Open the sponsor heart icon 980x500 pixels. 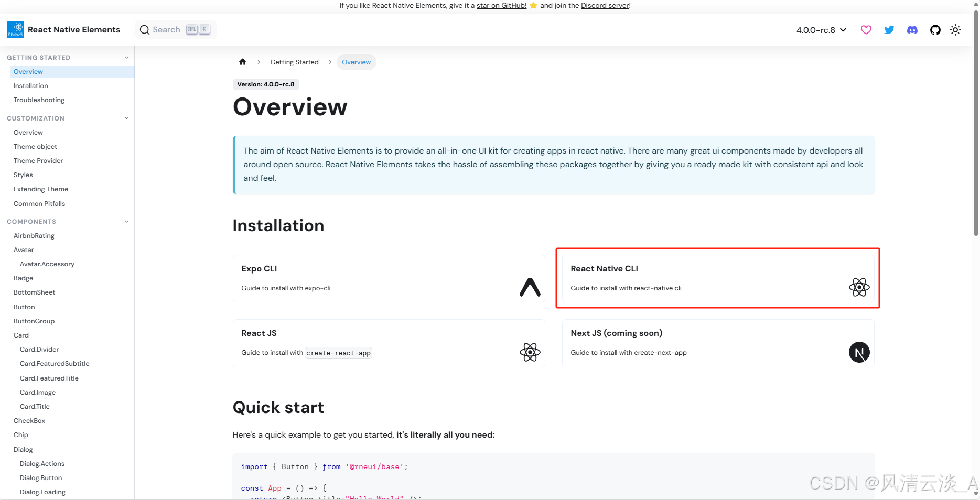(866, 30)
